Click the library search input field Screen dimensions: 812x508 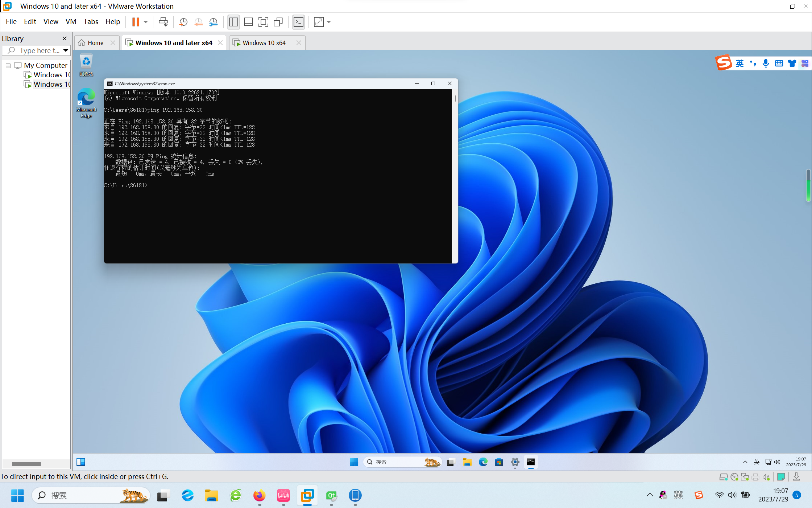tap(39, 50)
